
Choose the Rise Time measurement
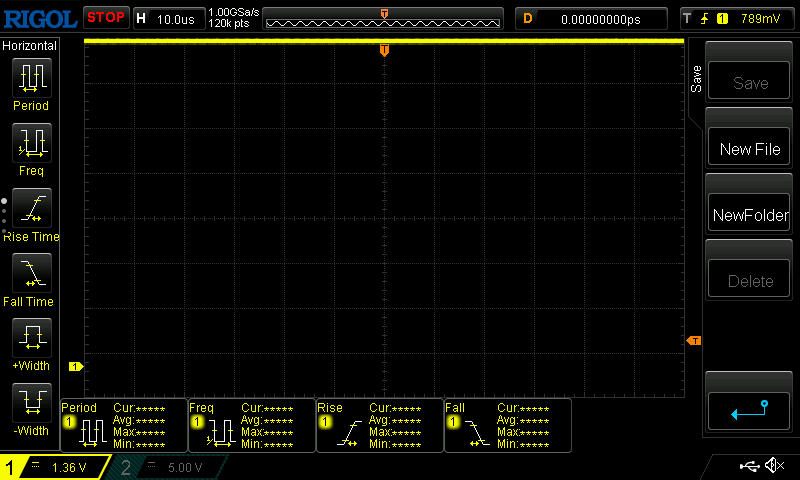tap(31, 213)
